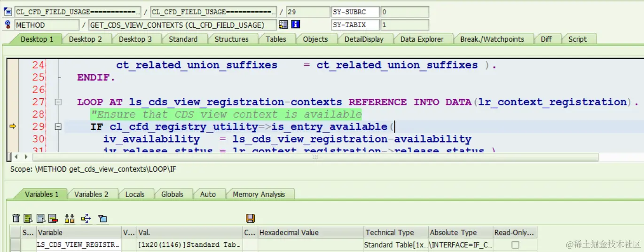Image resolution: width=644 pixels, height=252 pixels.
Task: Select the Globals tab
Action: click(x=172, y=194)
